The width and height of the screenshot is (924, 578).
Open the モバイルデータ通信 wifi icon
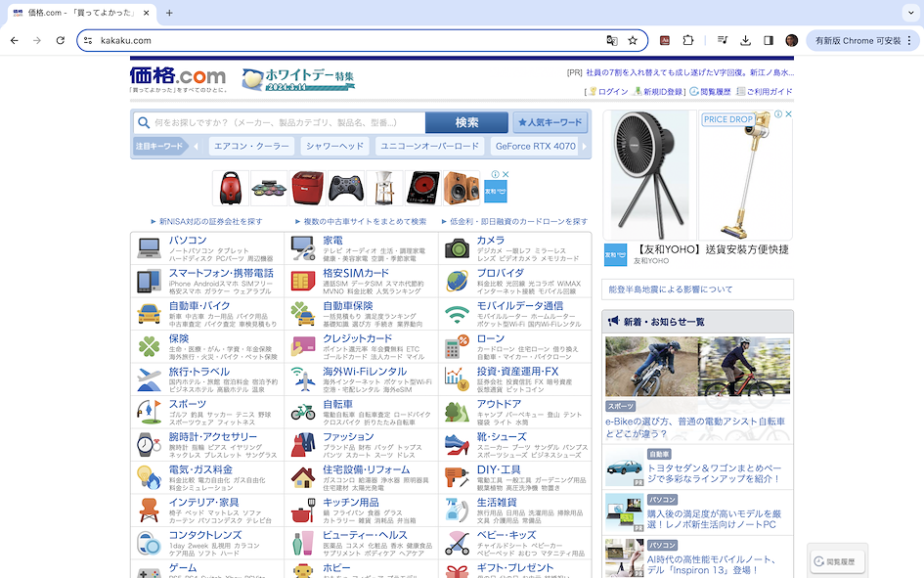(x=457, y=314)
